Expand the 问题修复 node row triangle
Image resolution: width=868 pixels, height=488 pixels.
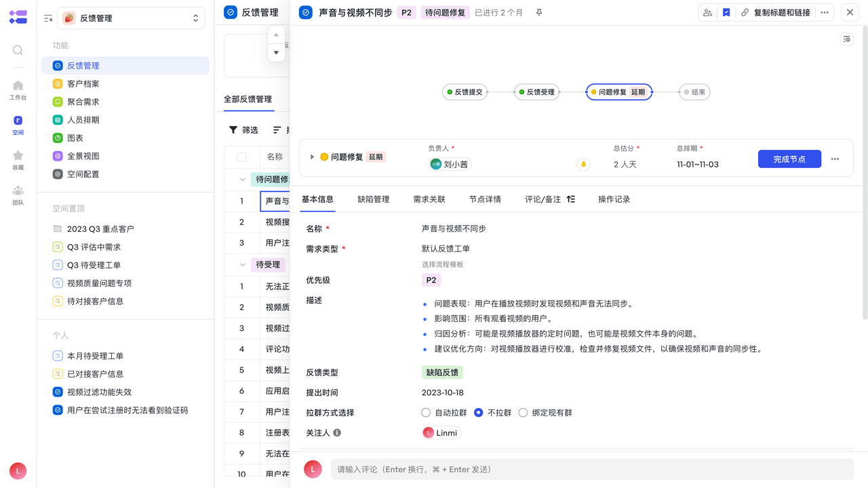click(312, 157)
